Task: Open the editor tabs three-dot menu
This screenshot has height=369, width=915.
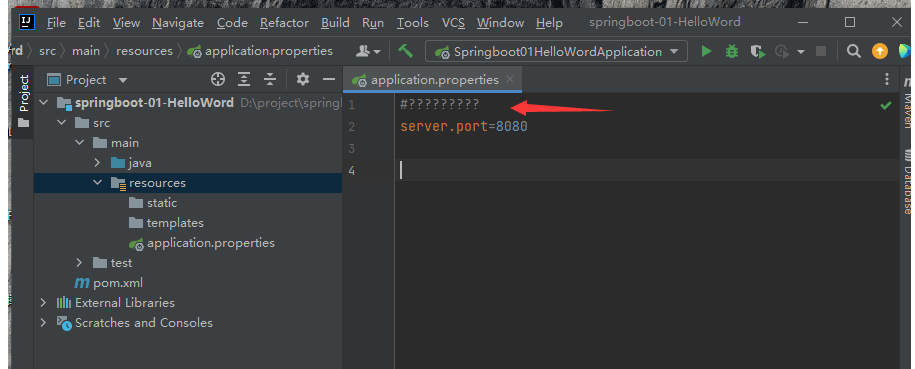Action: pos(887,79)
